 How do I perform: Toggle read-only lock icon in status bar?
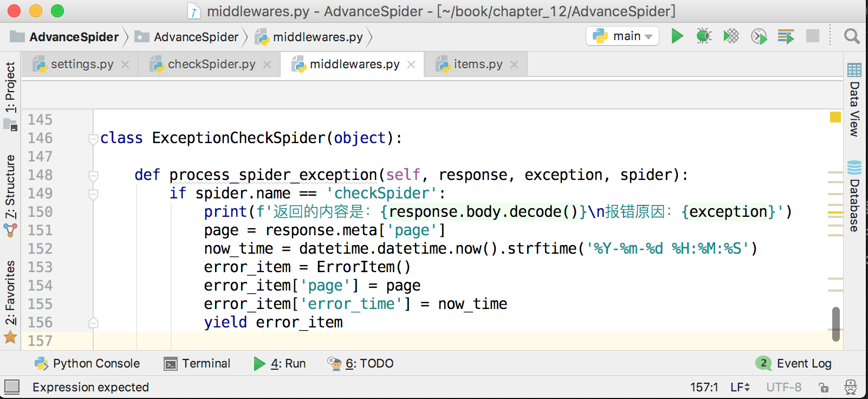824,387
